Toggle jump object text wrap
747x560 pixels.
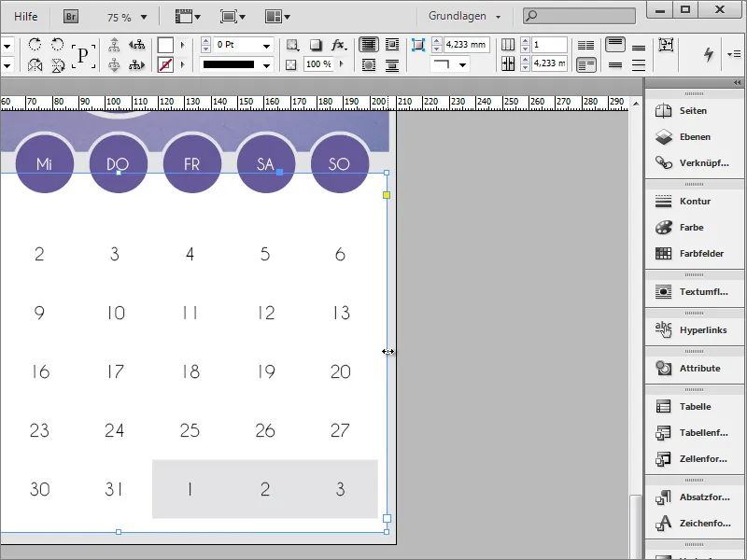click(x=392, y=64)
